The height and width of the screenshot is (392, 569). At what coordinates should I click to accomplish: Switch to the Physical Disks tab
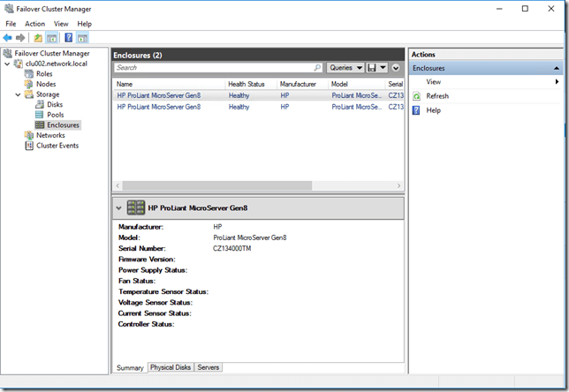pos(171,367)
